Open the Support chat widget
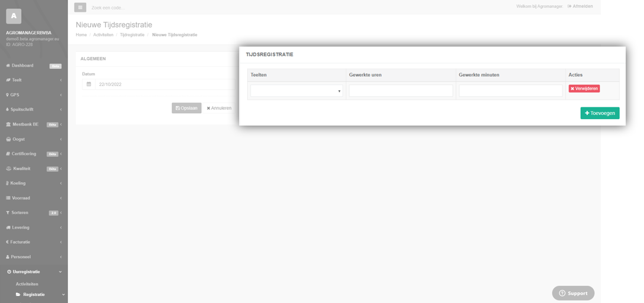This screenshot has height=303, width=644. click(573, 293)
